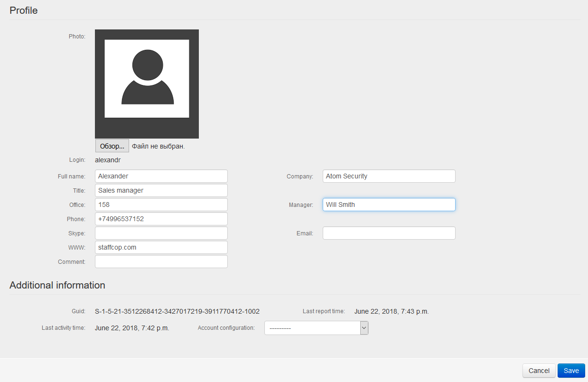Click the profile photo placeholder image
Image resolution: width=588 pixels, height=382 pixels.
coord(147,84)
